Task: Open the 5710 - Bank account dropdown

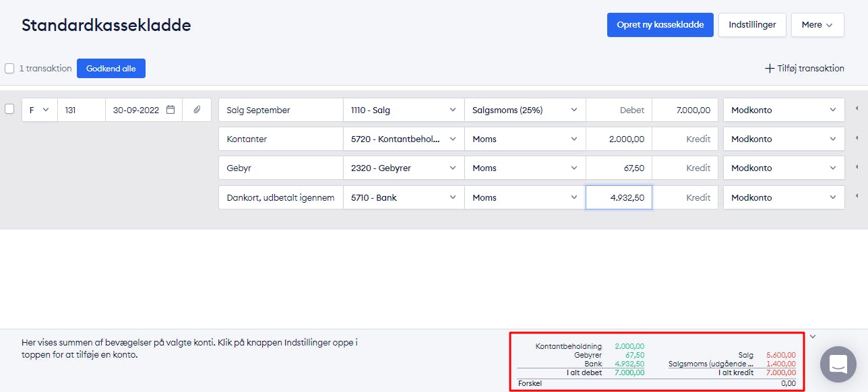Action: (403, 197)
